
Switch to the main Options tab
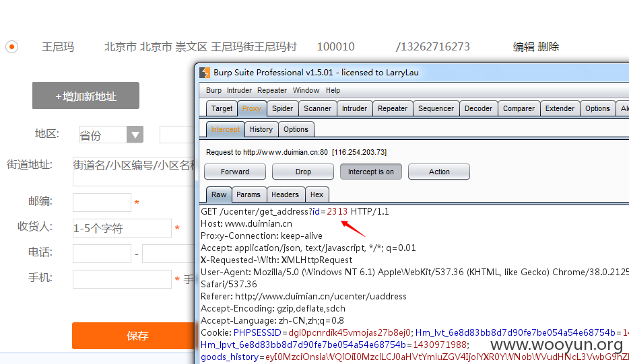[x=597, y=108]
